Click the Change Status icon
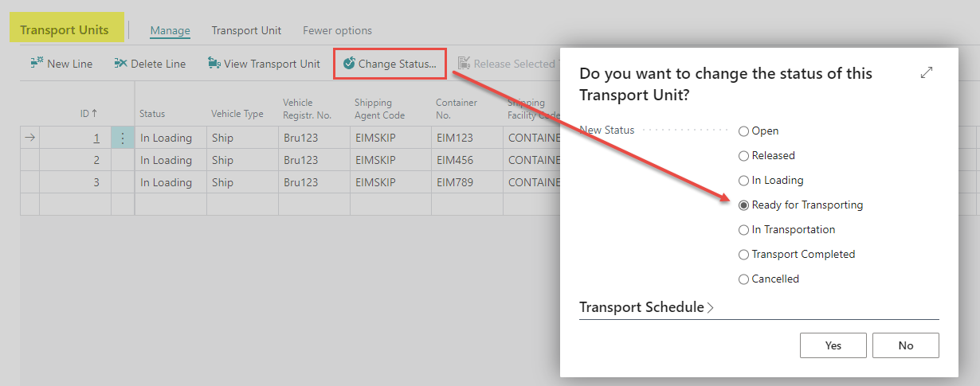This screenshot has height=386, width=980. (x=349, y=64)
